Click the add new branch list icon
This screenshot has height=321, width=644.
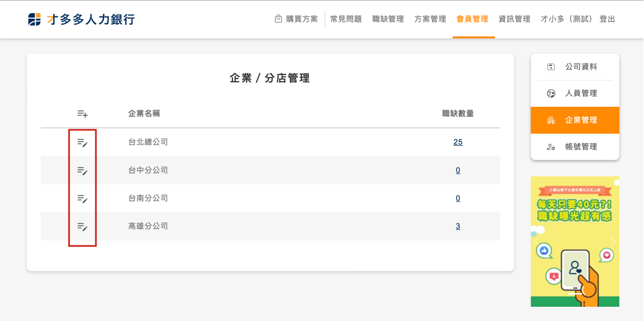[x=82, y=114]
